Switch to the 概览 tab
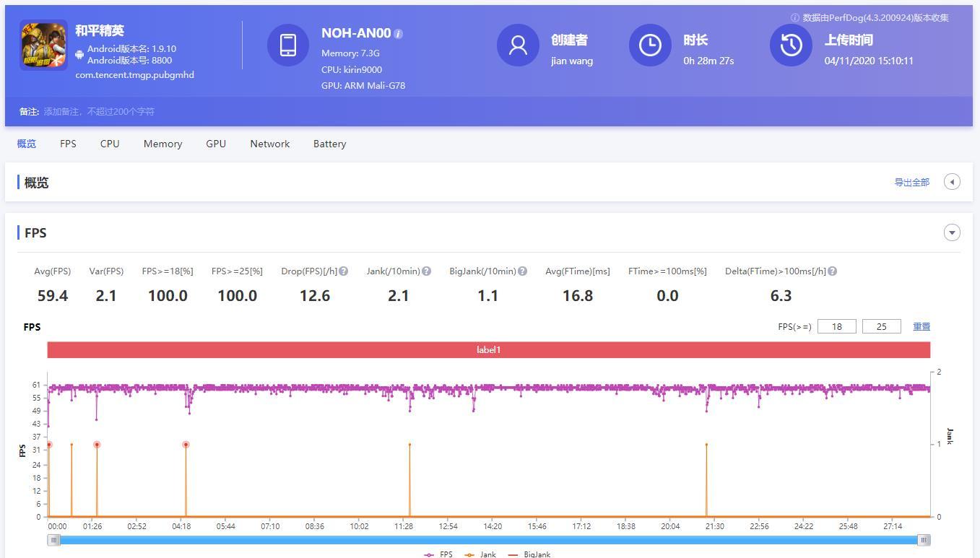Screen dimensions: 980x558 pyautogui.click(x=27, y=144)
